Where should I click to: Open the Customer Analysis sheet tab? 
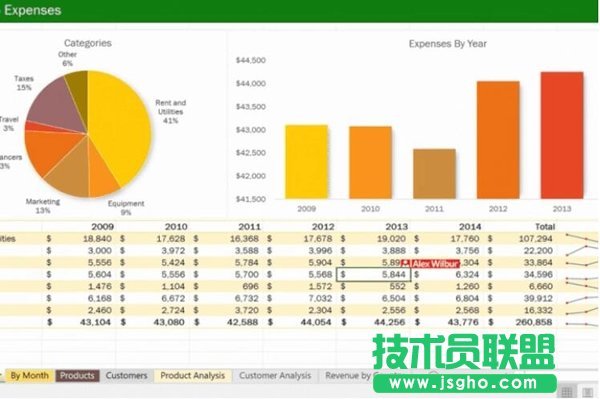tap(275, 375)
